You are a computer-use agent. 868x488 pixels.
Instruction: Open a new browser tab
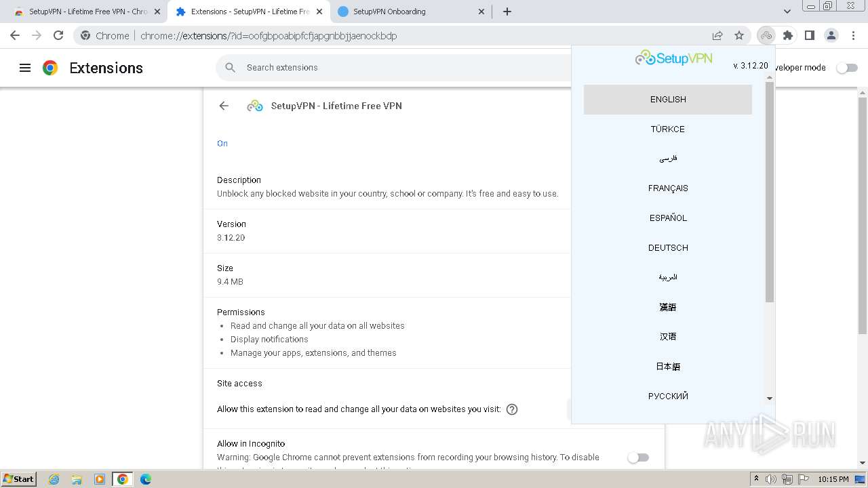click(507, 12)
